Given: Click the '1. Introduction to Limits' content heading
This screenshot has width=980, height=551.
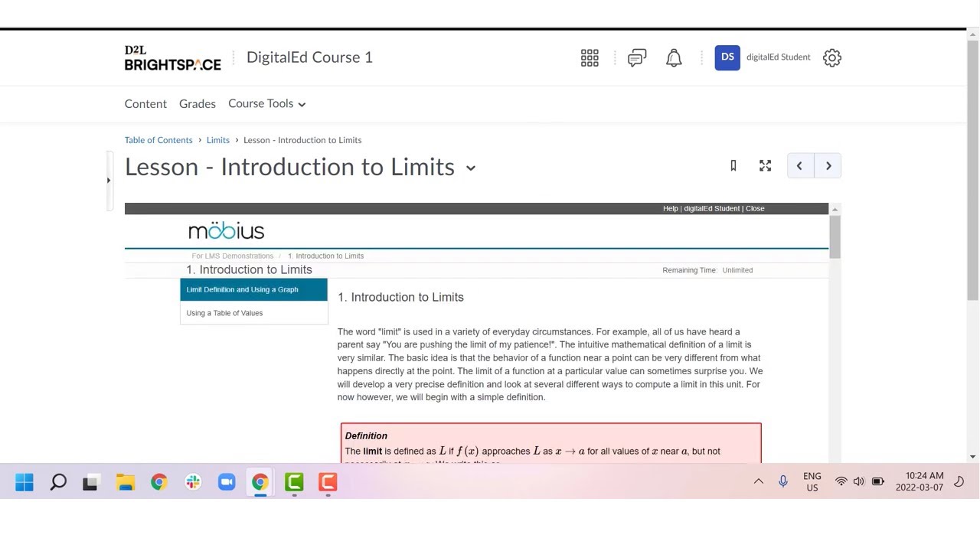Looking at the screenshot, I should point(400,298).
